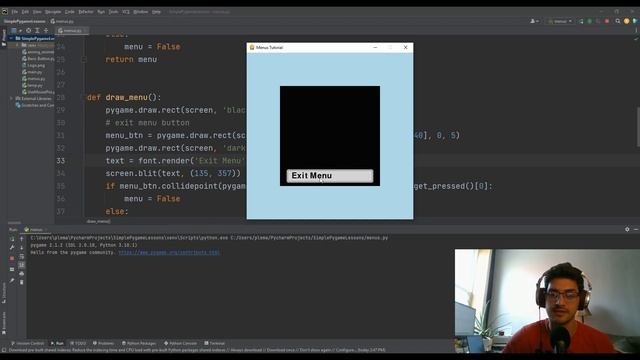The image size is (640, 360).
Task: Open the File menu
Action: point(15,12)
